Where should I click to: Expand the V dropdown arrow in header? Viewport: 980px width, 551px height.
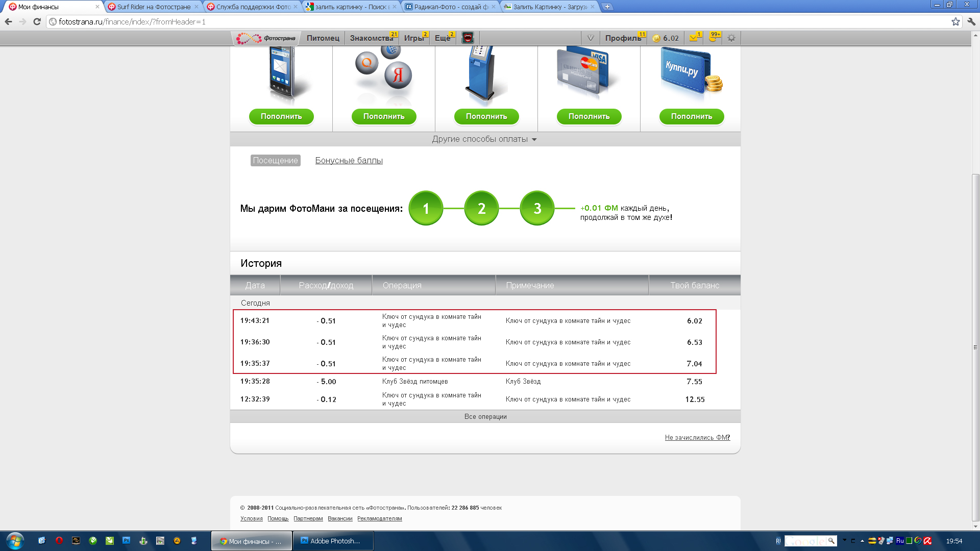591,38
